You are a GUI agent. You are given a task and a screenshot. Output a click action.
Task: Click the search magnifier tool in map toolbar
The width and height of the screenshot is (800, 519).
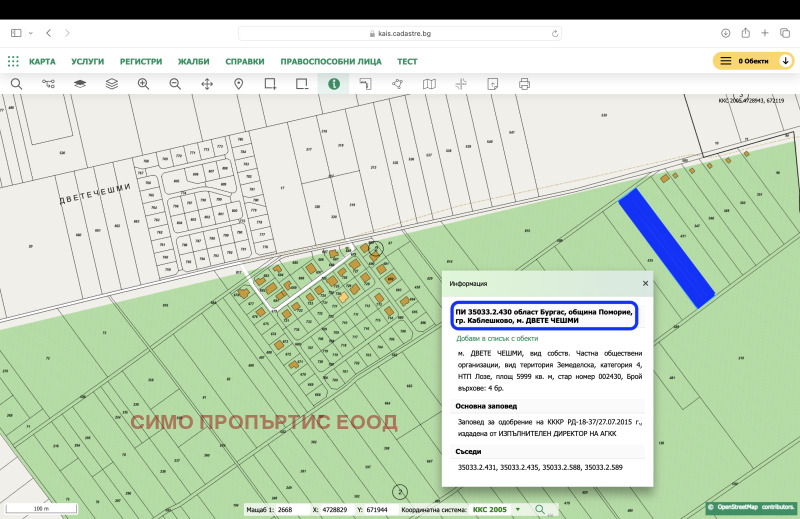pos(15,84)
